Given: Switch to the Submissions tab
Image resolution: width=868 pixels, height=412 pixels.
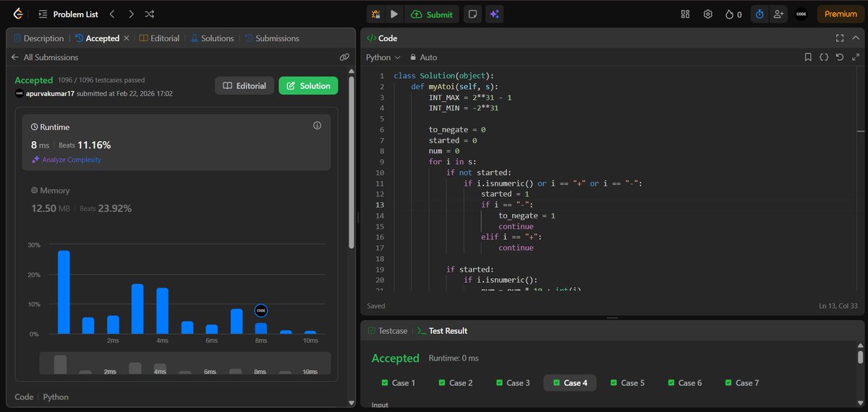Looking at the screenshot, I should pyautogui.click(x=272, y=38).
